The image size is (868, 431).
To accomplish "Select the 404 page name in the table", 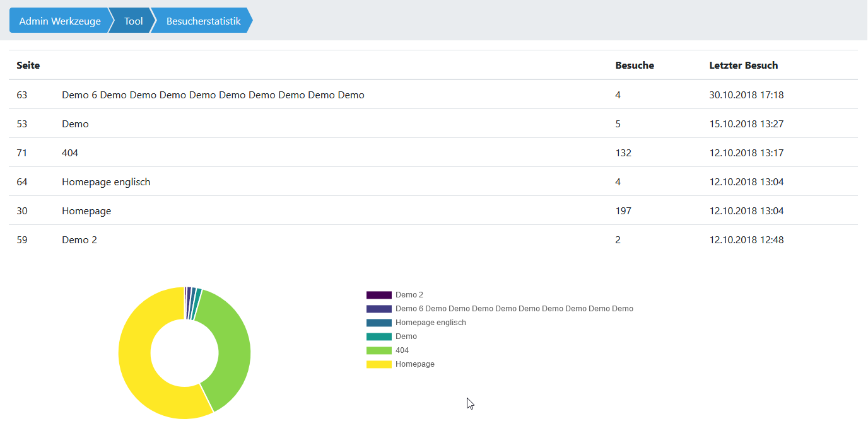I will 70,152.
